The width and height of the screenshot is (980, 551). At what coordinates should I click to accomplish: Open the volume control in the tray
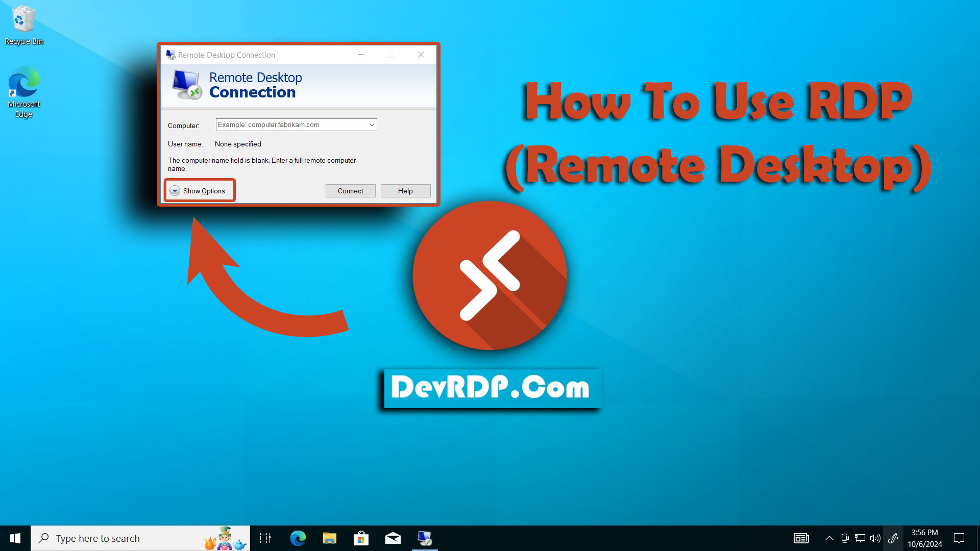coord(875,538)
